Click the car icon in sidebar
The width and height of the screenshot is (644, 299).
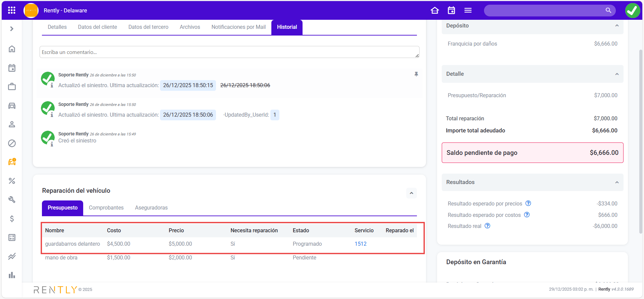[x=12, y=106]
